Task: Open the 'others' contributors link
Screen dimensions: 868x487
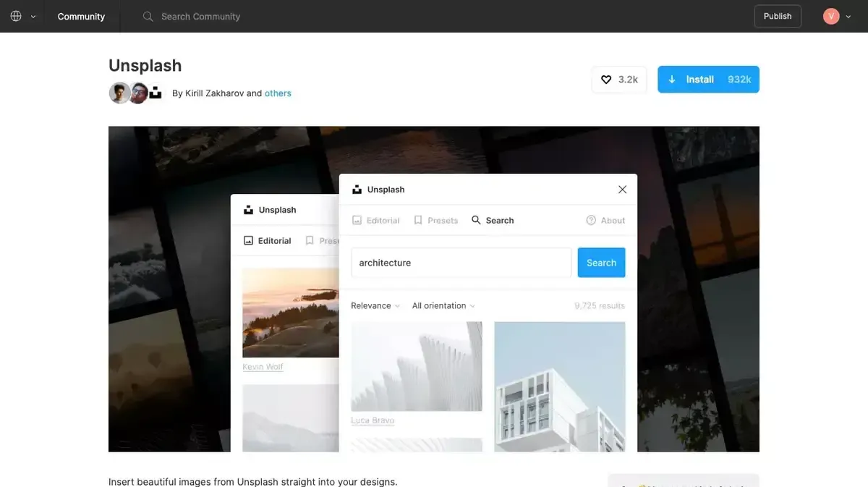Action: pyautogui.click(x=278, y=93)
